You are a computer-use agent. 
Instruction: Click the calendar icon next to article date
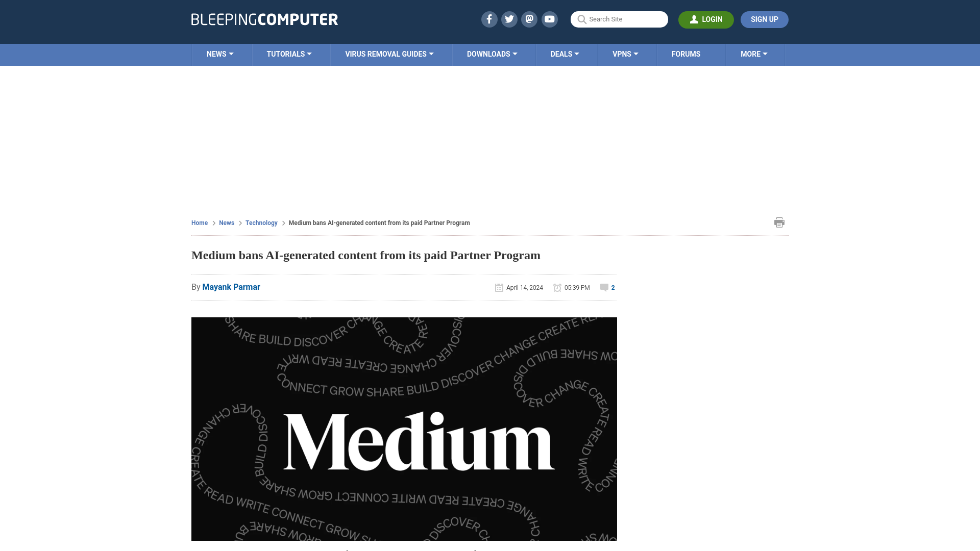point(499,287)
